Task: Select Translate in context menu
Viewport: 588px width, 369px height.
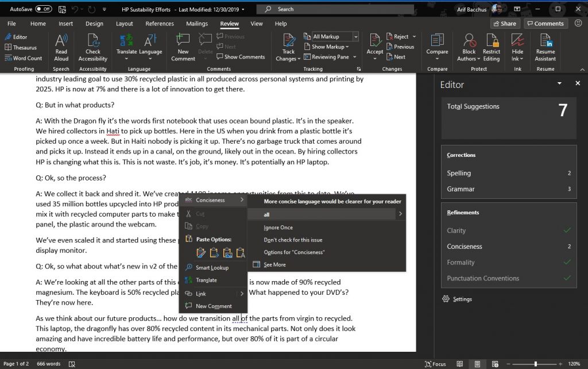Action: pyautogui.click(x=206, y=280)
